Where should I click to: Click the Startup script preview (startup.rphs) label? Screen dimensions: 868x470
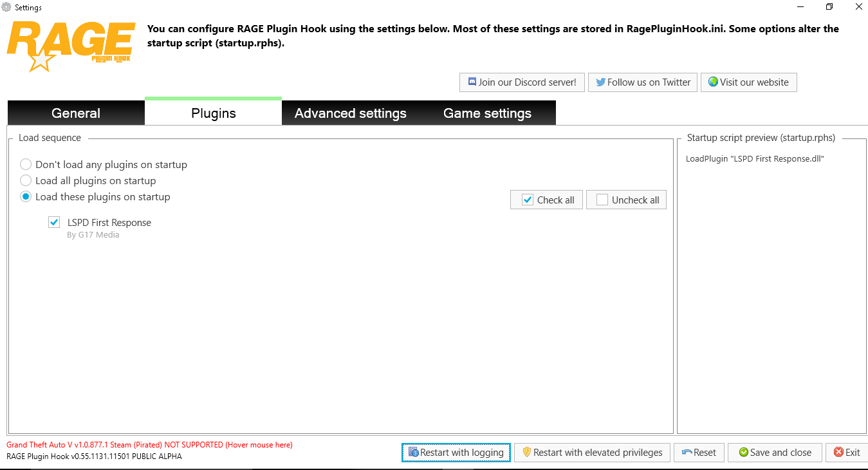pos(761,138)
